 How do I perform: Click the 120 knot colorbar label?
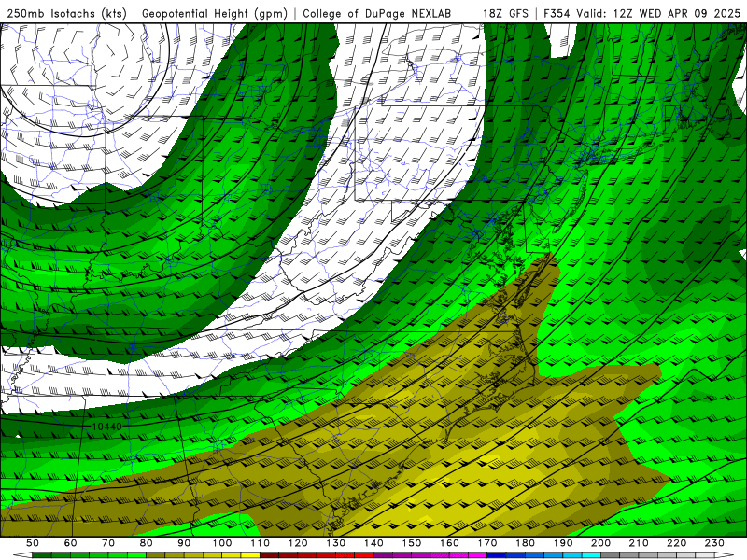298,543
